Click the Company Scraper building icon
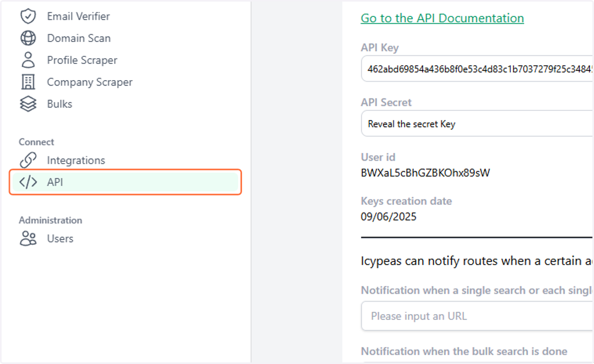This screenshot has width=594, height=364. point(28,82)
